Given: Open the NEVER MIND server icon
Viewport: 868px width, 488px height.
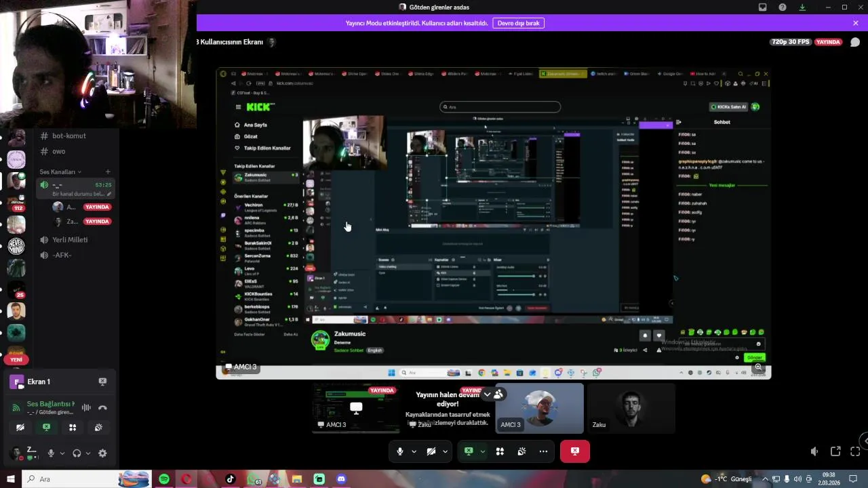Looking at the screenshot, I should 16,246.
